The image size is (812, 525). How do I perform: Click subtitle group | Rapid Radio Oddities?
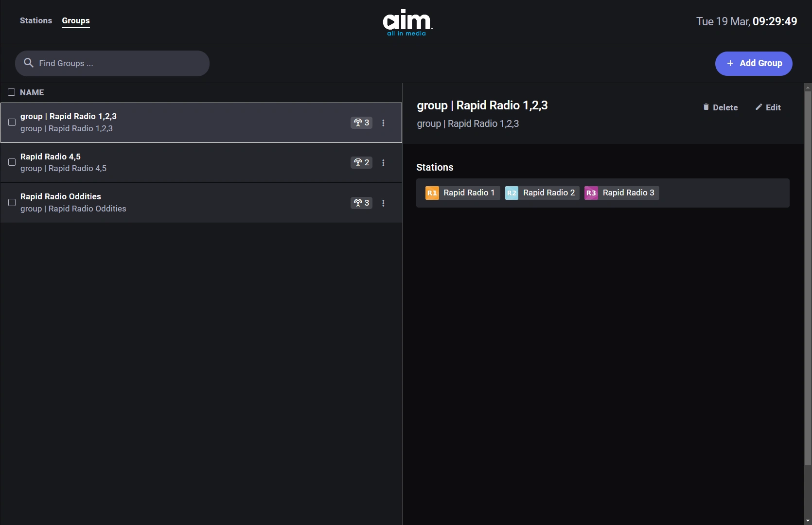click(73, 209)
